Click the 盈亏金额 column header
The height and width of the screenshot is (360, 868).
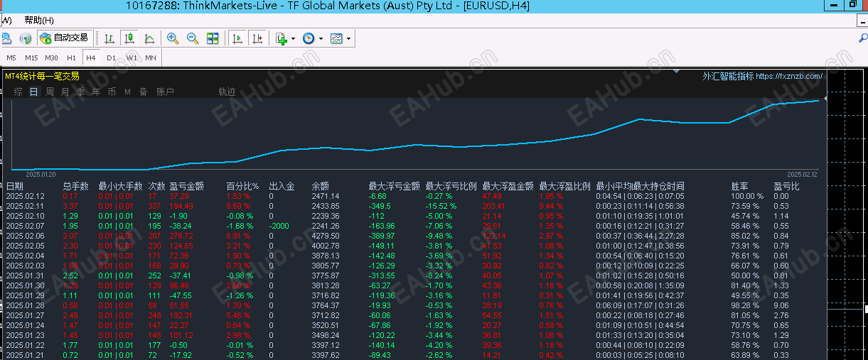pos(186,186)
